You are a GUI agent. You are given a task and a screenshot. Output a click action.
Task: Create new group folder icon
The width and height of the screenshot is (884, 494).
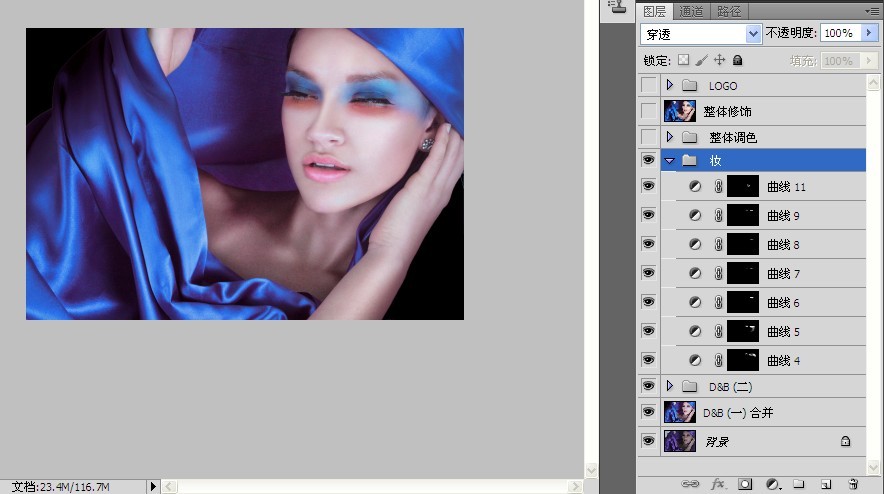click(799, 484)
